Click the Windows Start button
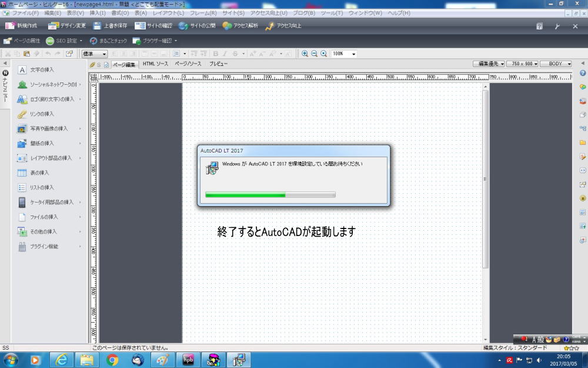This screenshot has width=588, height=368. (10, 360)
